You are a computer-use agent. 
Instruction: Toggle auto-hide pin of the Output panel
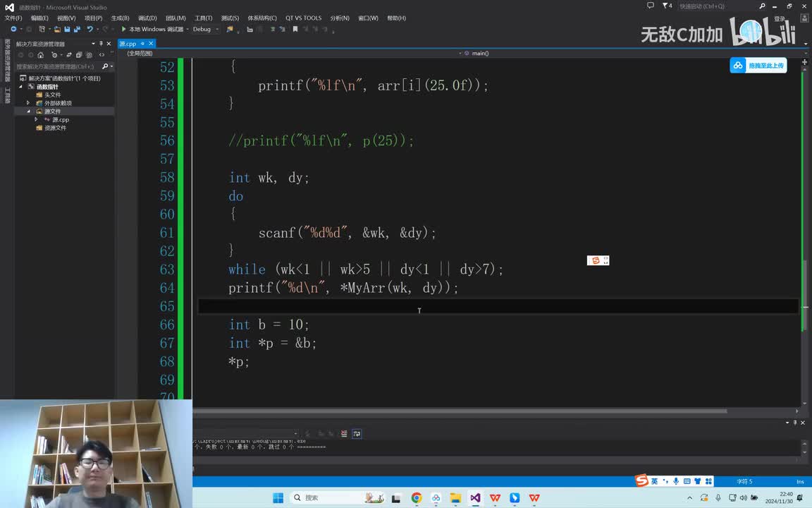[x=795, y=423]
